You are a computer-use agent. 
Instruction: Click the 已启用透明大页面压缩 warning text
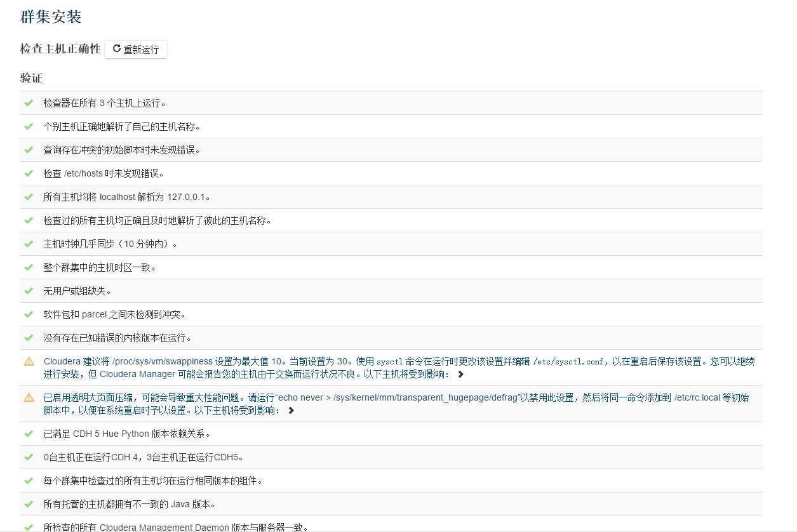(x=396, y=404)
